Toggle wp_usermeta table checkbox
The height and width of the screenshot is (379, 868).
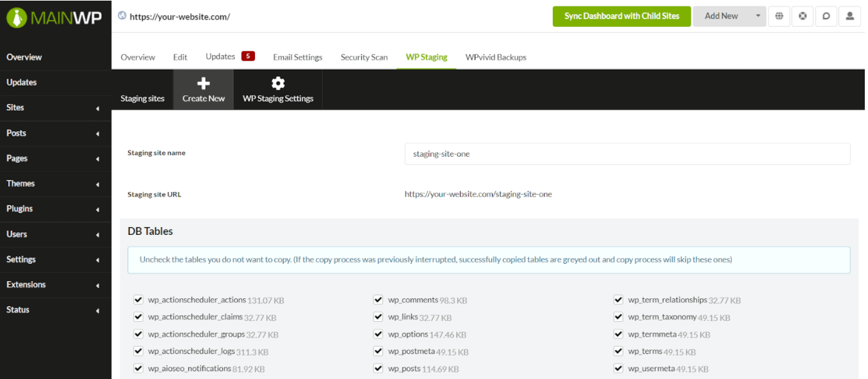pos(618,369)
